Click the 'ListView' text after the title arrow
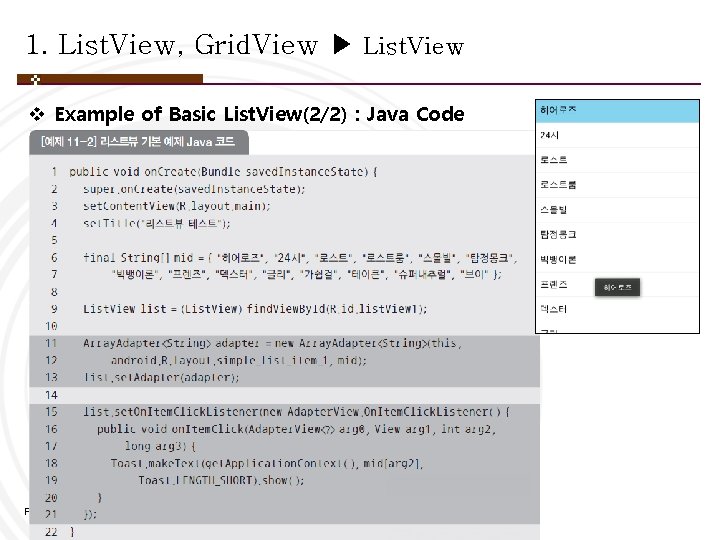Screen dimensions: 720x540 point(413,46)
